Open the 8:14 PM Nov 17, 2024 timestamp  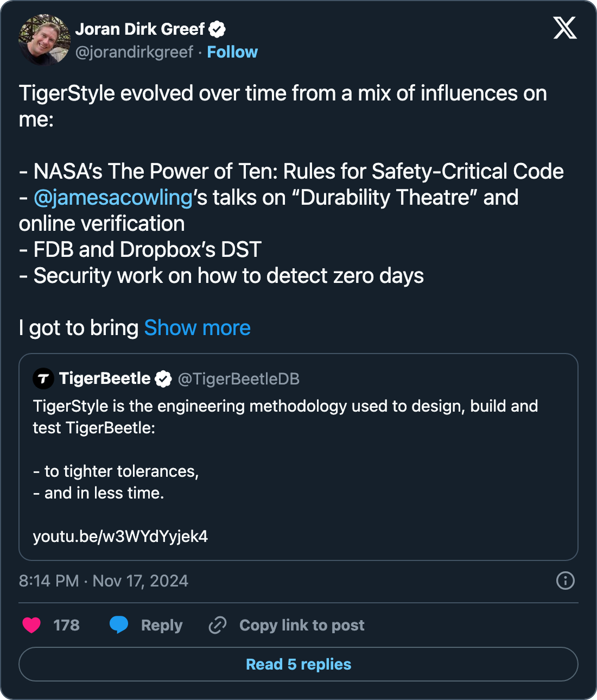click(104, 581)
